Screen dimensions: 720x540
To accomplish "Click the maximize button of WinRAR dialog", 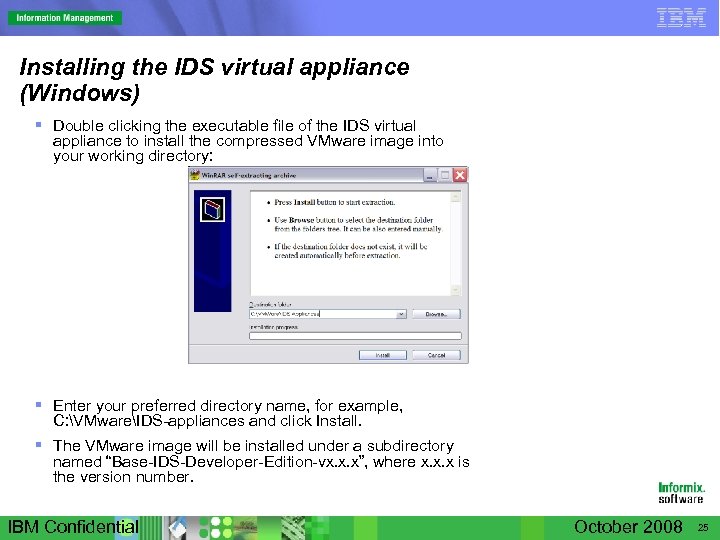I will pyautogui.click(x=445, y=175).
